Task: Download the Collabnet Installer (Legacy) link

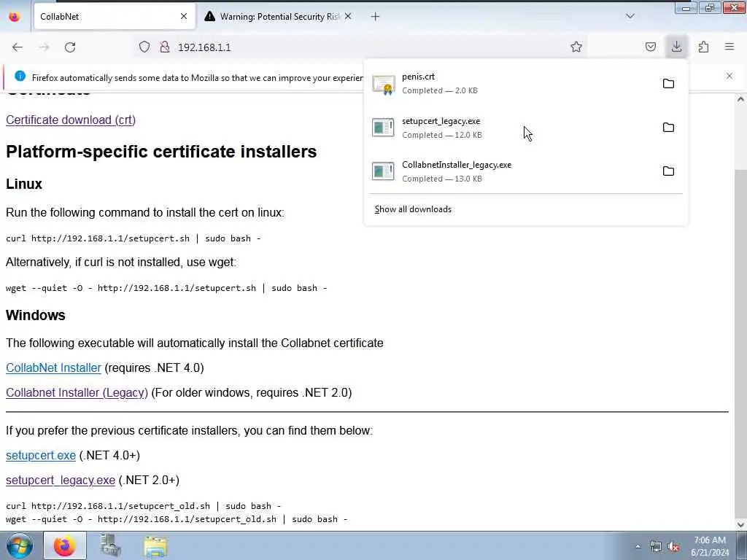Action: [77, 392]
